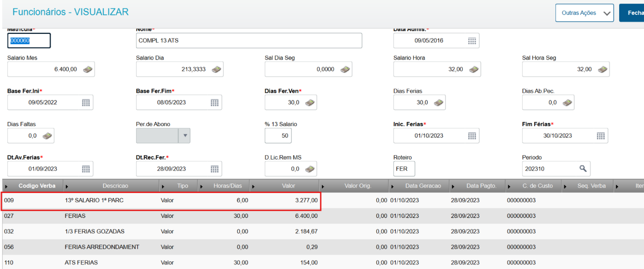Sort grid by Valor Orig. header
This screenshot has height=269, width=644.
click(x=358, y=186)
